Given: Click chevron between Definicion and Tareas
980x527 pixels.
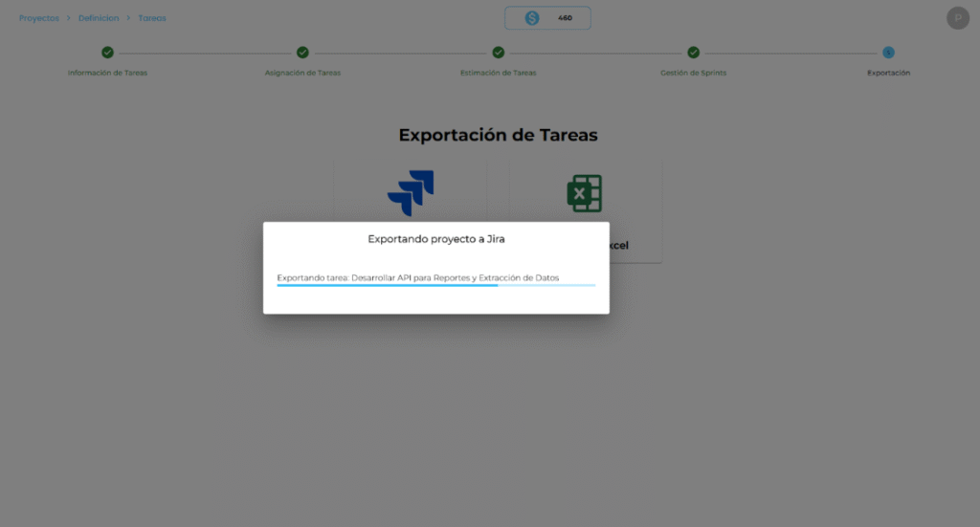Looking at the screenshot, I should click(x=128, y=18).
